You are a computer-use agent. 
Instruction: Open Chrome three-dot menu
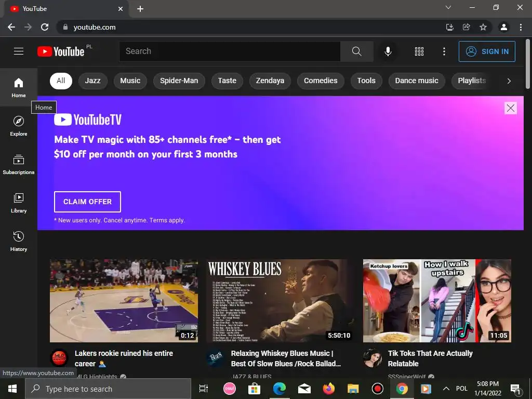[x=521, y=27]
